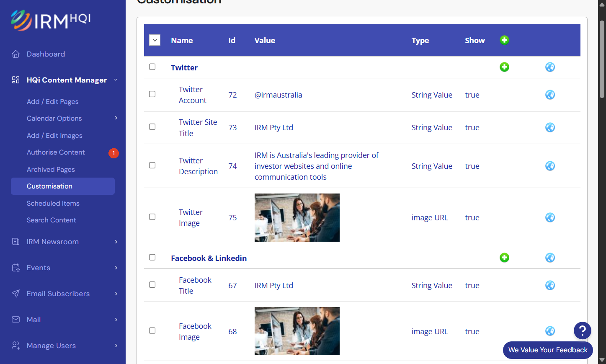Click the globe icon for Facebook Title
The image size is (606, 364).
click(x=550, y=285)
